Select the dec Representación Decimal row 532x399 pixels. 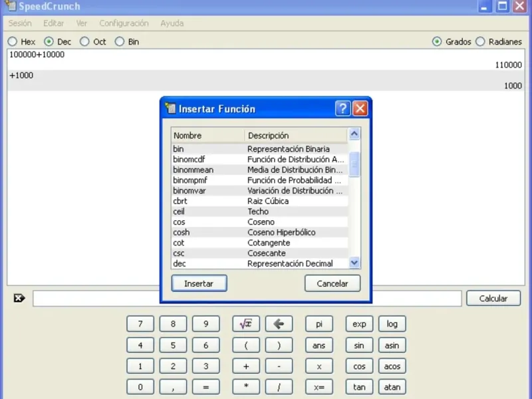click(x=259, y=263)
